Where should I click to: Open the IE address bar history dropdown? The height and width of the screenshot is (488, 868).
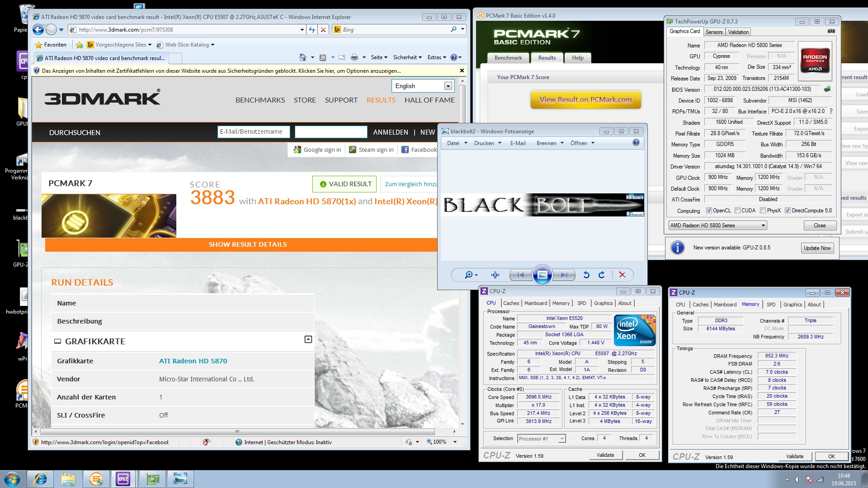[302, 30]
